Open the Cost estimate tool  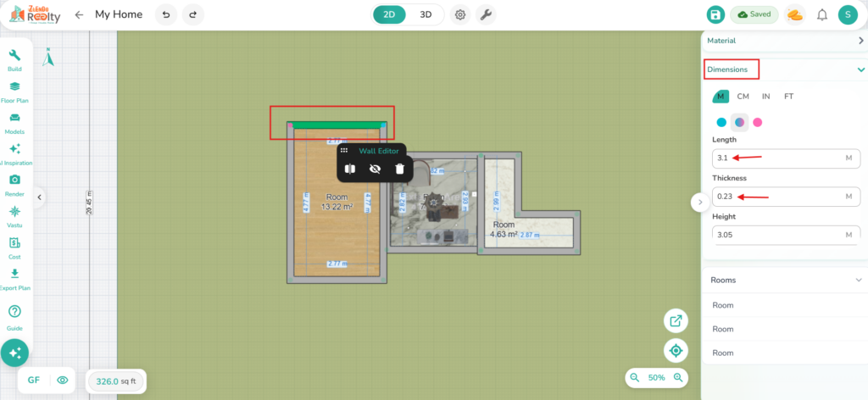(14, 246)
